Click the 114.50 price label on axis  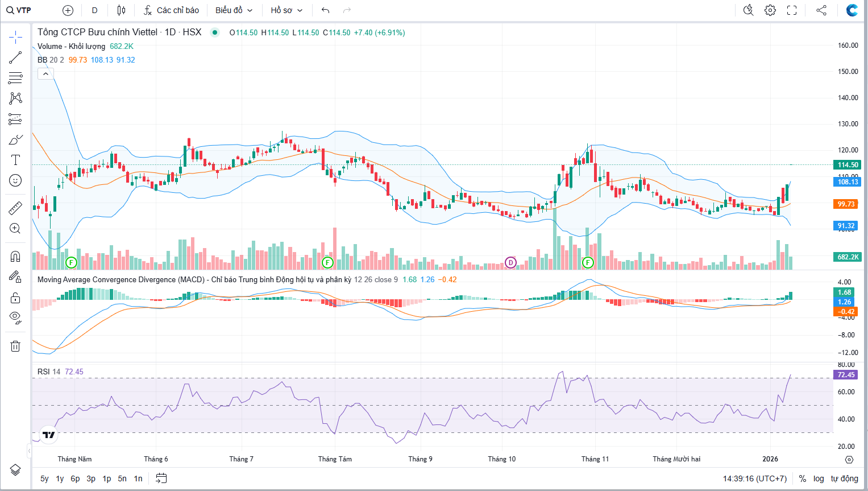(x=848, y=165)
